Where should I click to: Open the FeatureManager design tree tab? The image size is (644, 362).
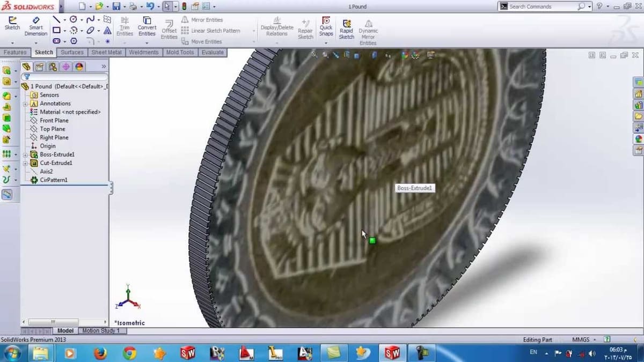tap(26, 67)
